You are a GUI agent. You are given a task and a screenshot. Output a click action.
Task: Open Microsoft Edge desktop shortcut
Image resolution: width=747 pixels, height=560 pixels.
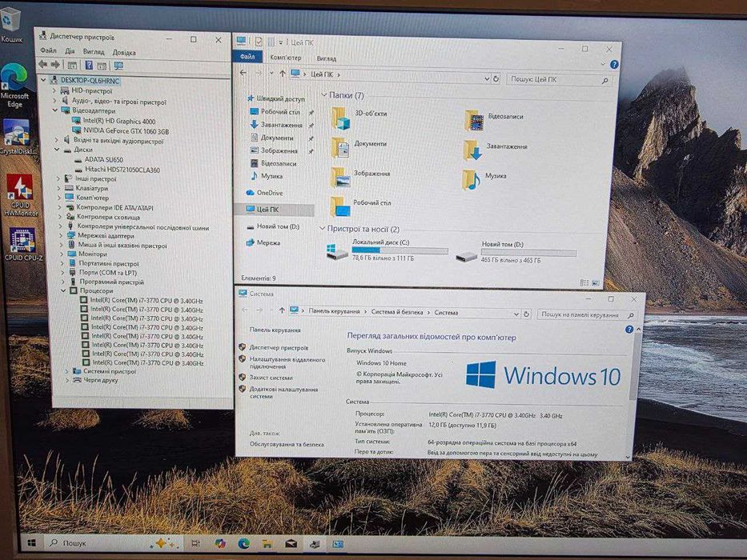tap(14, 86)
